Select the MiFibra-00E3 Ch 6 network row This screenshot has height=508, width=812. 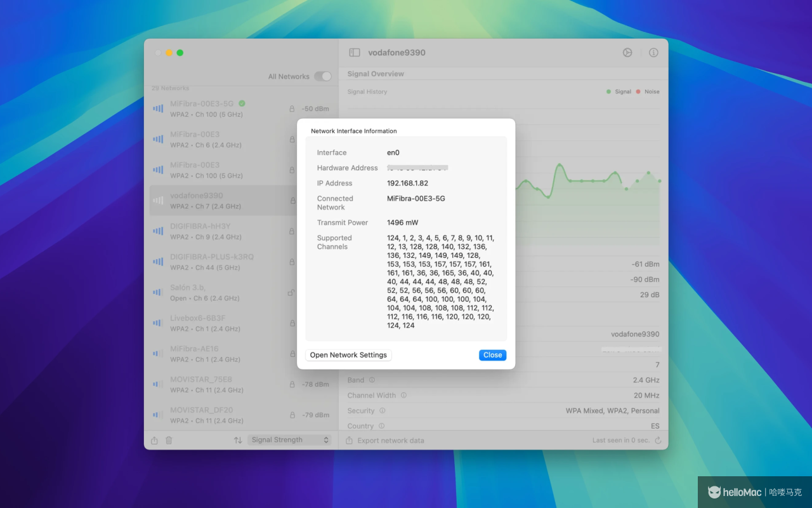coord(241,139)
